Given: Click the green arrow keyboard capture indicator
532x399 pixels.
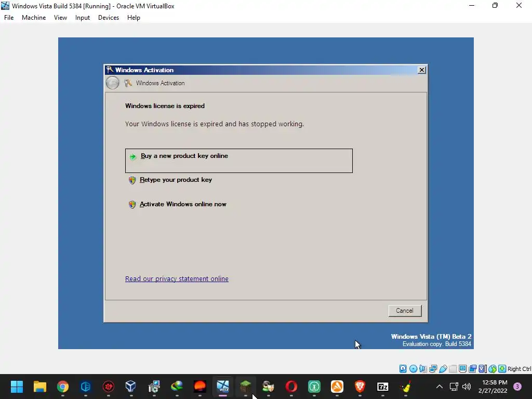Looking at the screenshot, I should 502,369.
